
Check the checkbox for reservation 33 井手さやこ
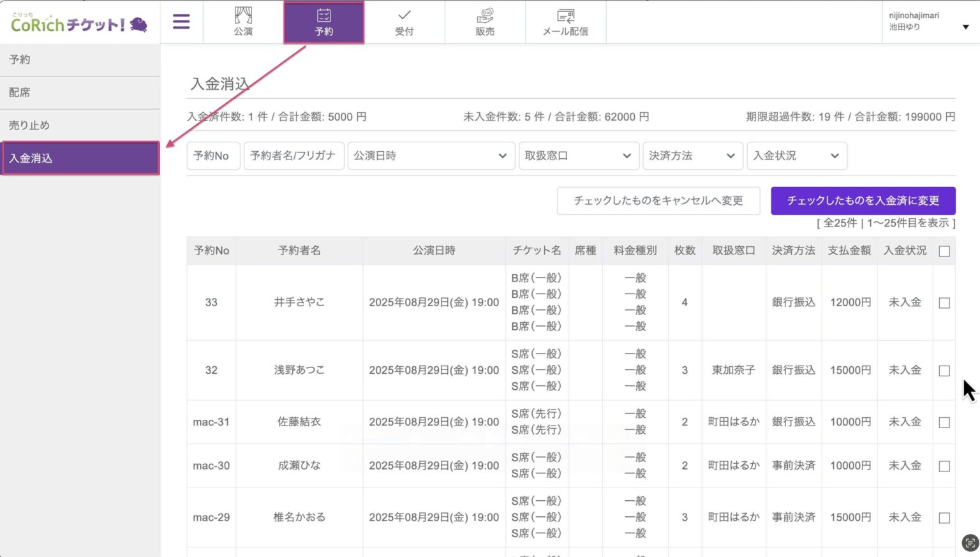point(944,302)
